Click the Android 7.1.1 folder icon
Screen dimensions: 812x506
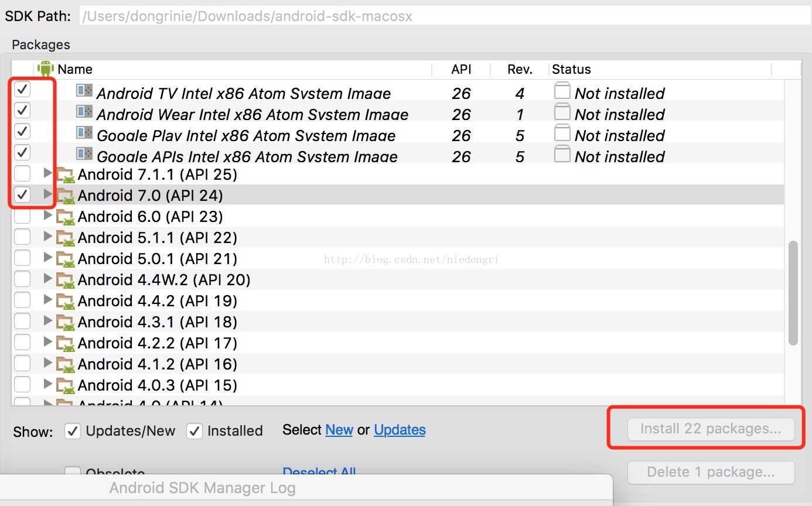tap(66, 175)
